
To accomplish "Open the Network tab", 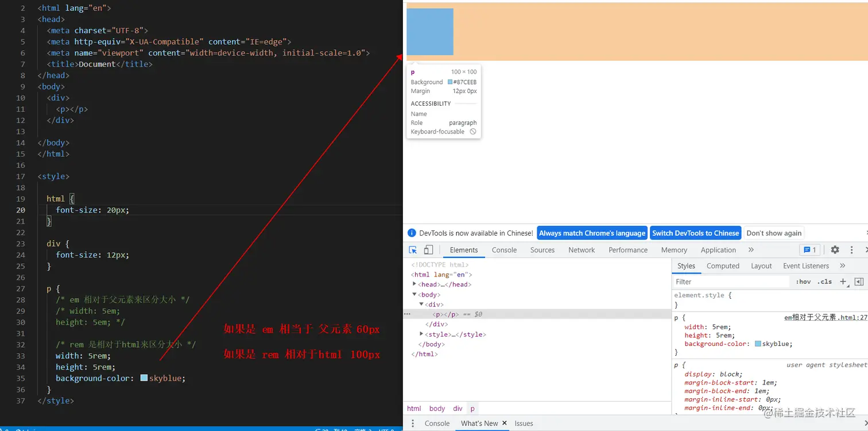I will tap(582, 250).
